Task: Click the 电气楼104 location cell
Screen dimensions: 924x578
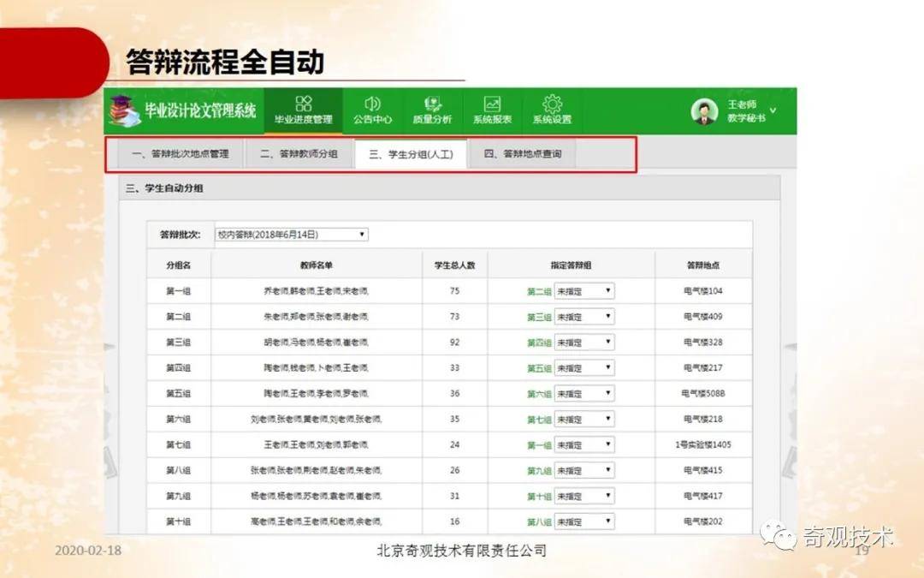Action: (x=702, y=291)
